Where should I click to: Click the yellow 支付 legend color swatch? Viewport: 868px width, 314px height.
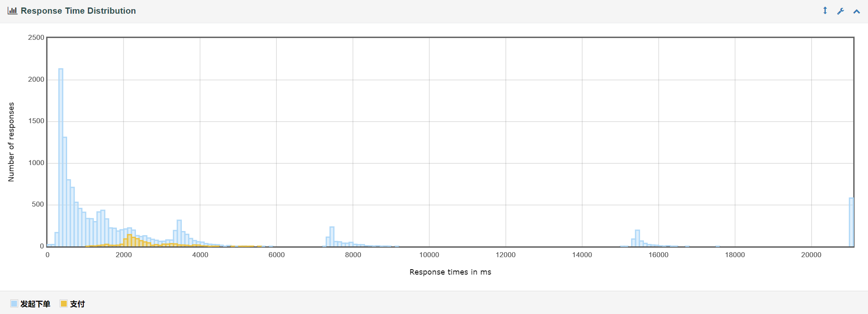point(63,304)
